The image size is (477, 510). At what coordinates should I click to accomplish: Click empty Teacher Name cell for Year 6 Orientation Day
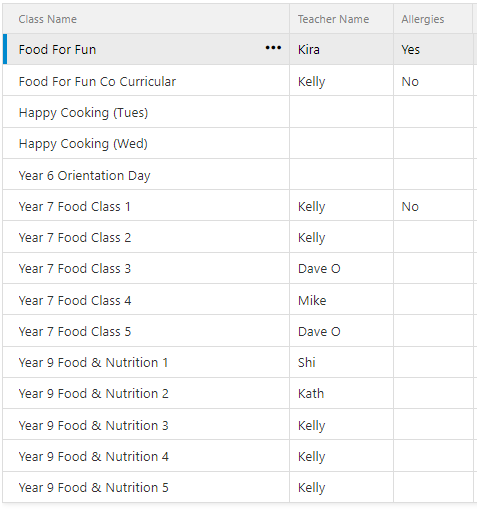(341, 174)
